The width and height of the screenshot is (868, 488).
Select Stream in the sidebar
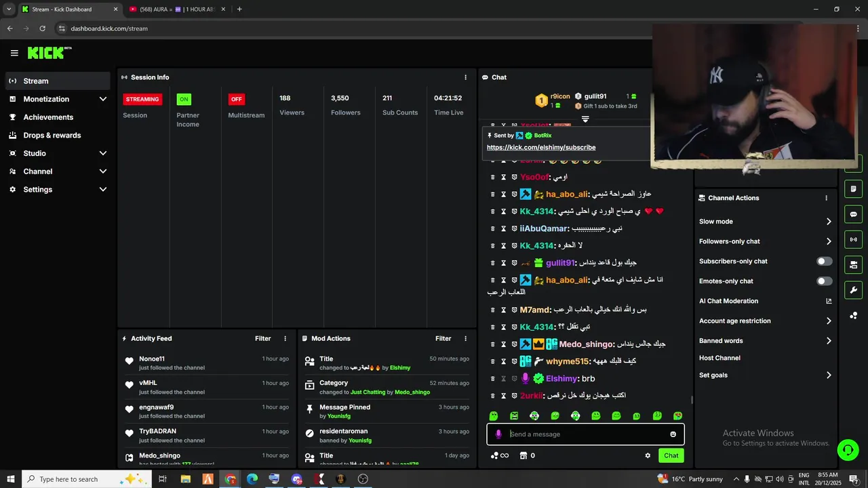pyautogui.click(x=58, y=81)
